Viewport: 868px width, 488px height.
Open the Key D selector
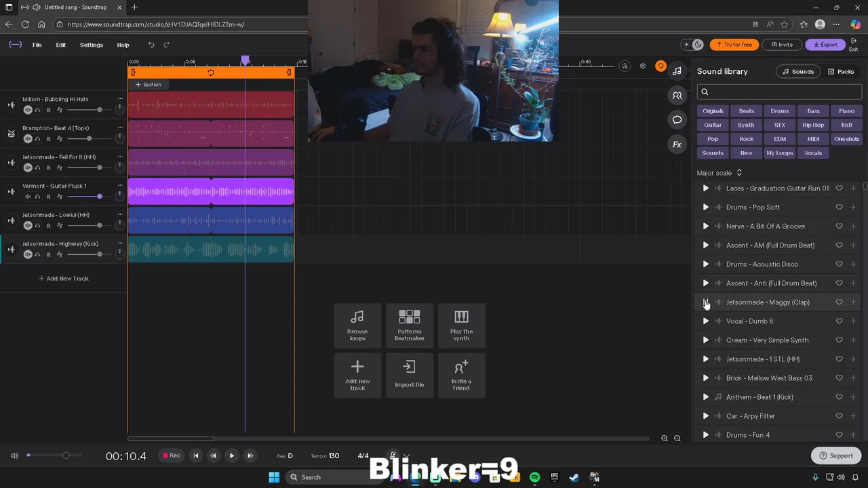285,456
